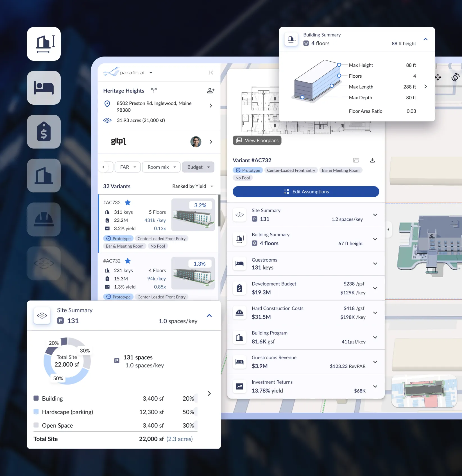Image resolution: width=462 pixels, height=476 pixels.
Task: Download variant #AC732 using the download icon
Action: (372, 160)
